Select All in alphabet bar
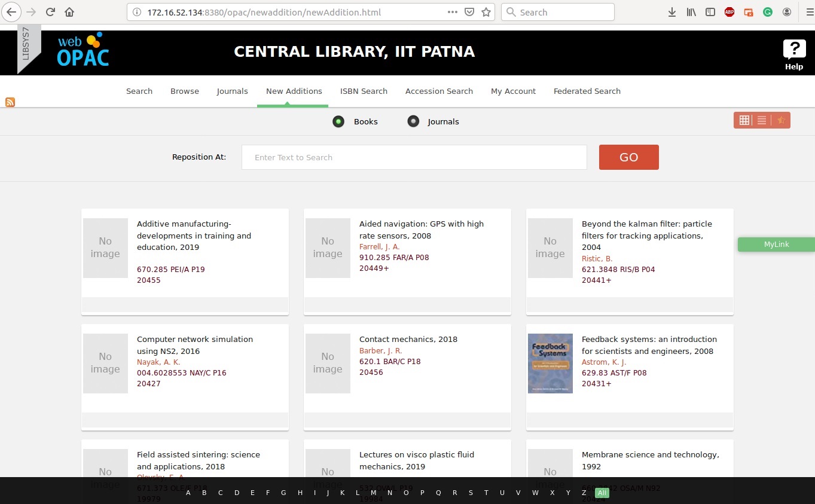 602,493
